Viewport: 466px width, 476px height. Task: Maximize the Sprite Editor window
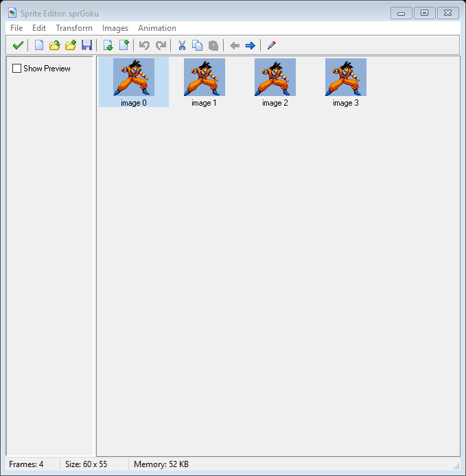coord(424,13)
